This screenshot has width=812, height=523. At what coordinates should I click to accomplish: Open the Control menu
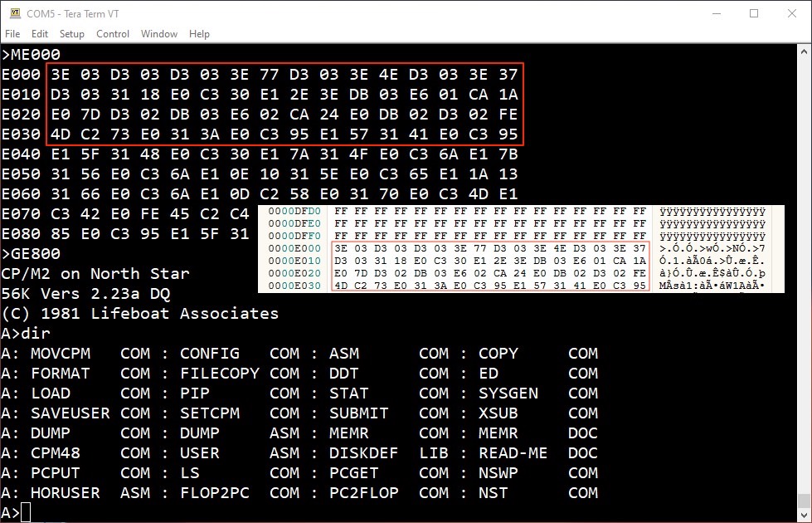[113, 34]
